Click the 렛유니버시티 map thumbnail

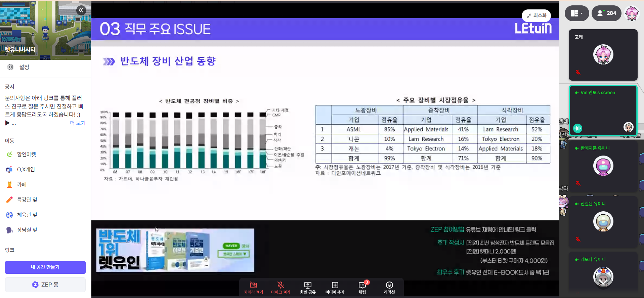pos(45,30)
